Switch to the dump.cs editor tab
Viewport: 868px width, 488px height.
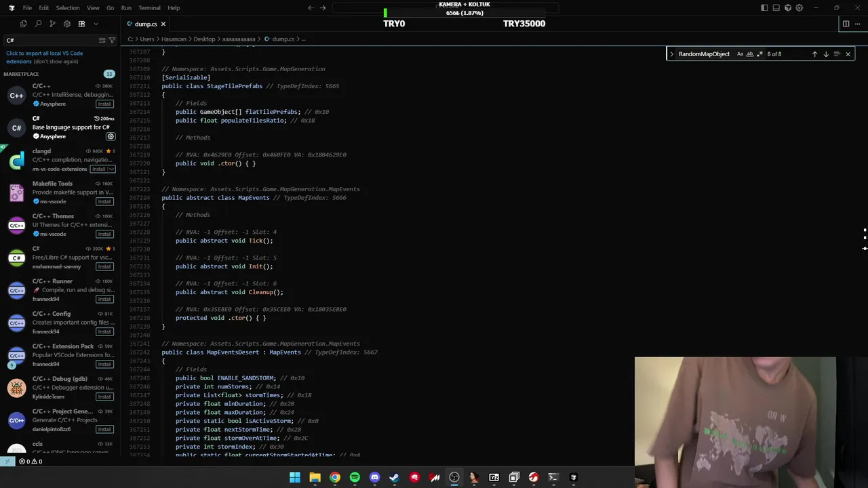click(x=145, y=24)
